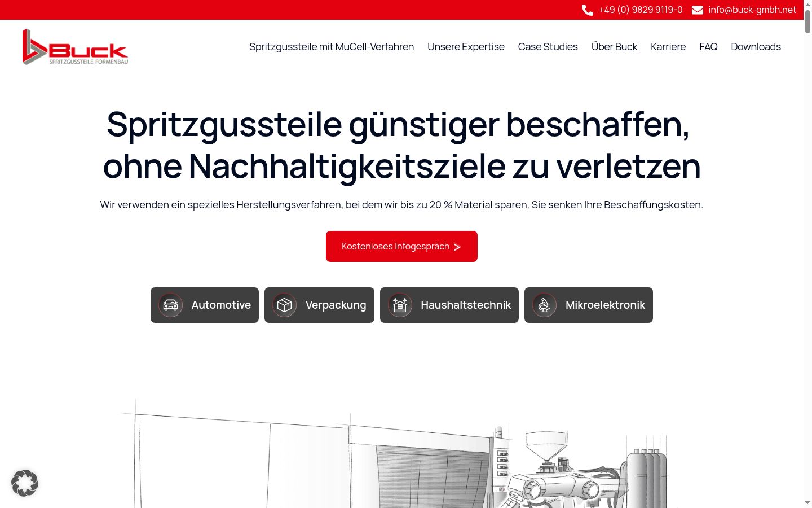Email info@buck-gmbh.net link

click(x=752, y=10)
